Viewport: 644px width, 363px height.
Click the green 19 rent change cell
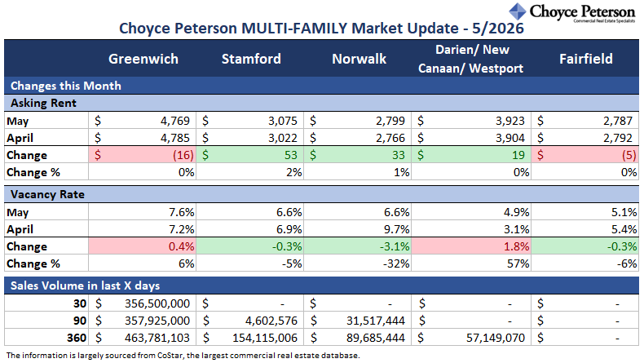click(x=471, y=155)
